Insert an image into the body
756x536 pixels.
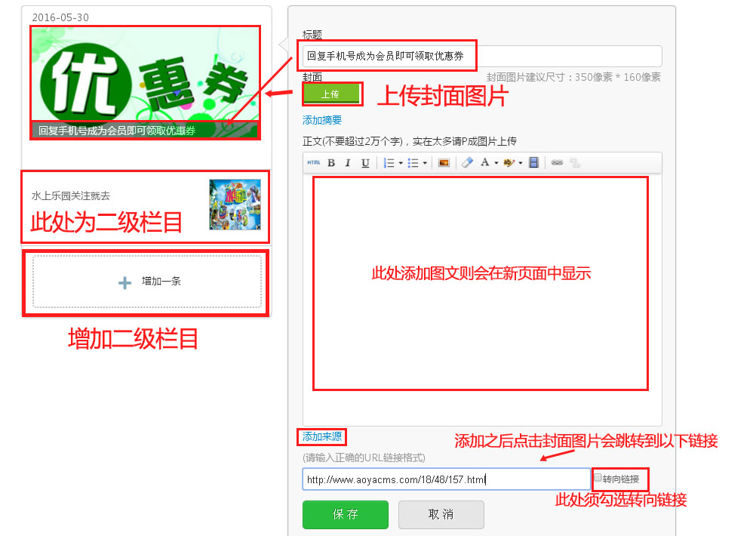[444, 163]
